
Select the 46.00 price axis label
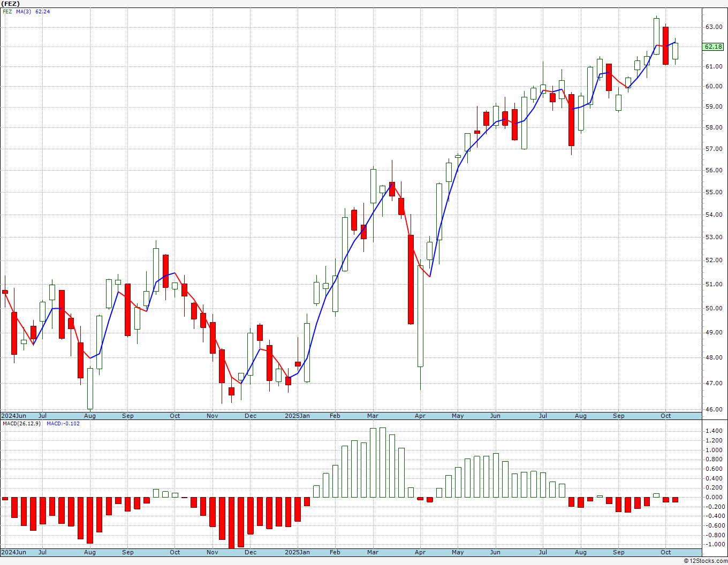coord(713,409)
